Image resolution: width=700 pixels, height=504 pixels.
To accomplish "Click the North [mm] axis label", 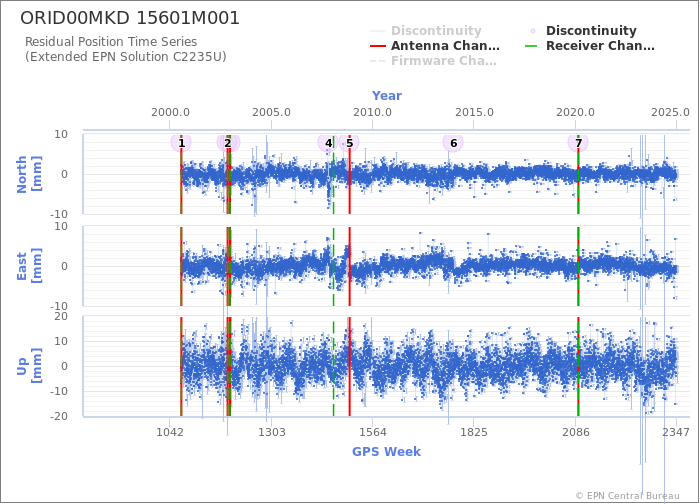I will pyautogui.click(x=29, y=174).
